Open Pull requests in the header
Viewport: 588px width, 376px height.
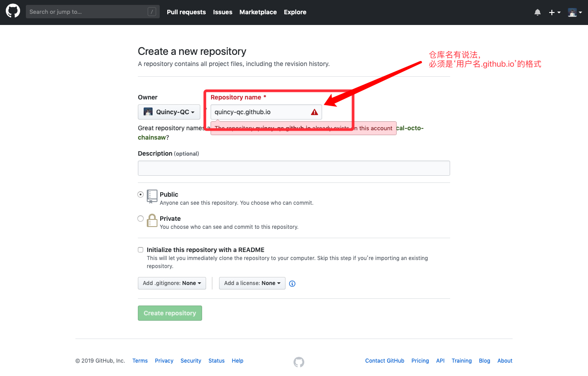pyautogui.click(x=186, y=12)
